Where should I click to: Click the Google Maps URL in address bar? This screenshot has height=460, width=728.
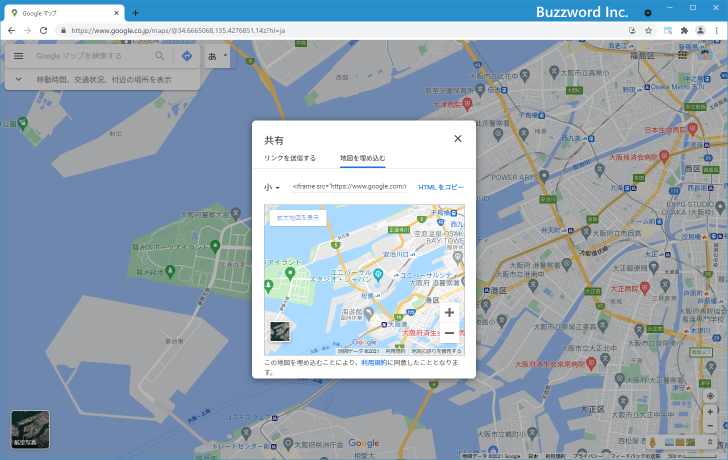pyautogui.click(x=178, y=31)
